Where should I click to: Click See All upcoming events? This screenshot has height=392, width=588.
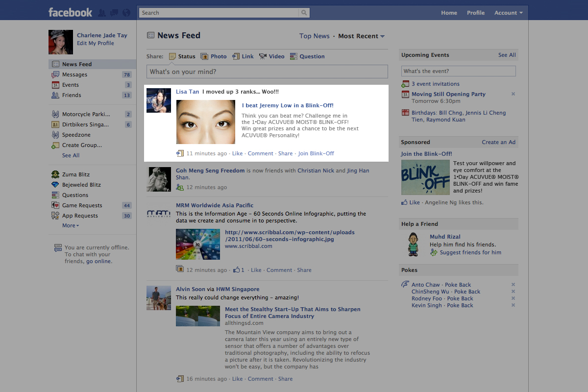click(507, 55)
